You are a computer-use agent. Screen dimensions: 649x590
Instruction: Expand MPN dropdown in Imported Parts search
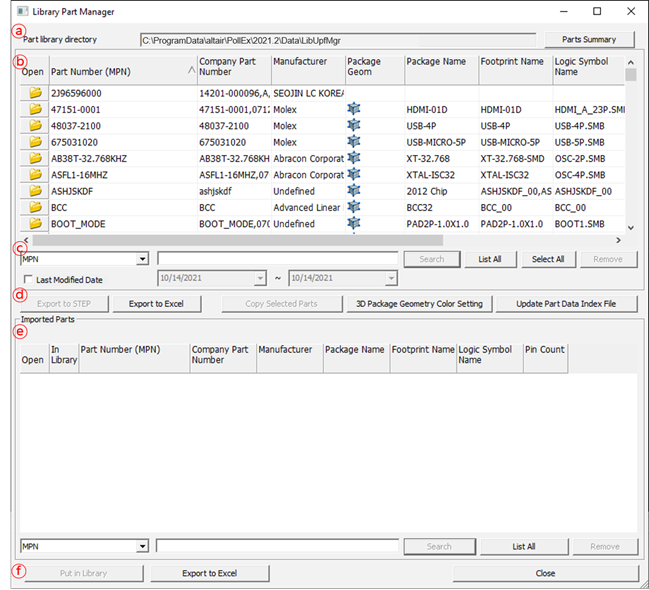(142, 547)
